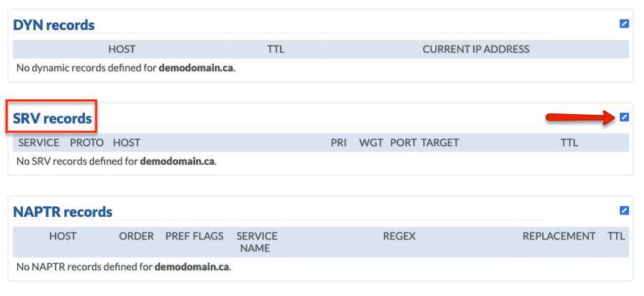
Task: Edit NAPTR records using the pencil icon
Action: coord(624,210)
